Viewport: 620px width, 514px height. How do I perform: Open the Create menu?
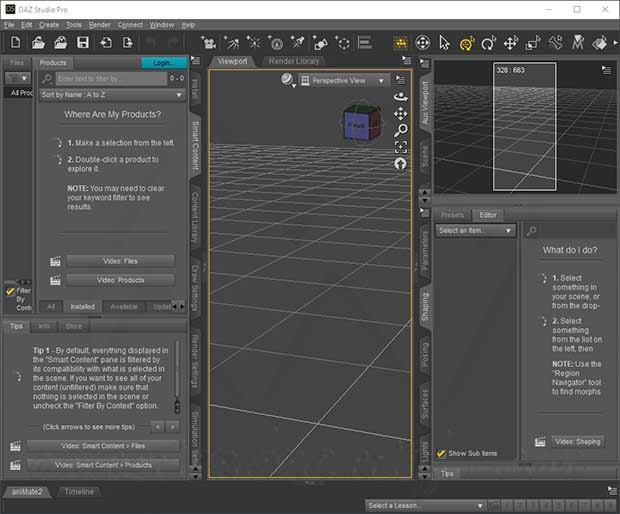click(49, 25)
